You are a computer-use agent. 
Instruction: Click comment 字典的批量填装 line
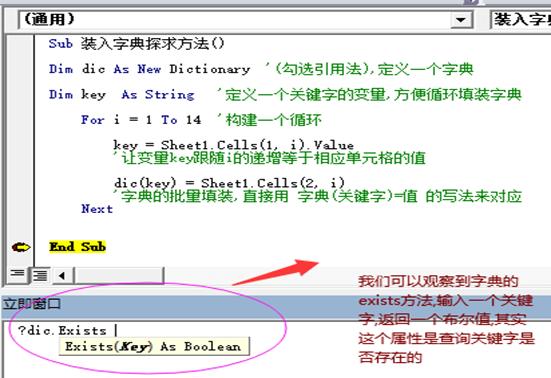tap(317, 196)
